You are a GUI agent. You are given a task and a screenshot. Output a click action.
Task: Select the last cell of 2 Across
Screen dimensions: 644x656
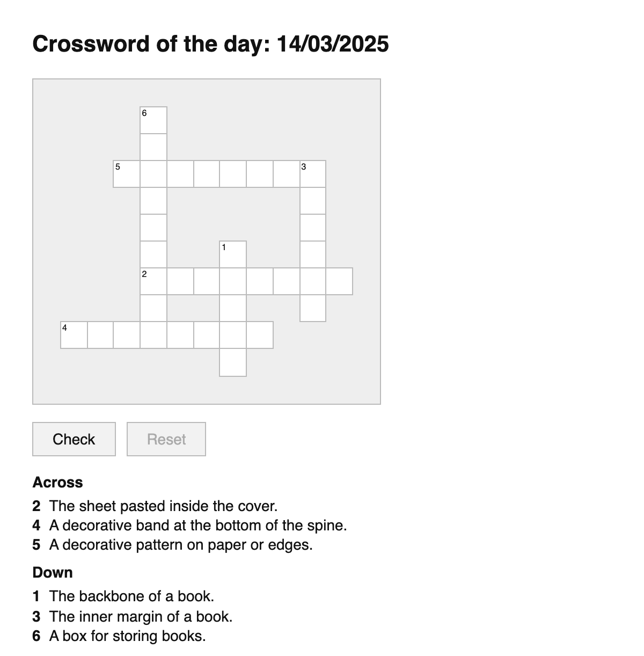(340, 281)
